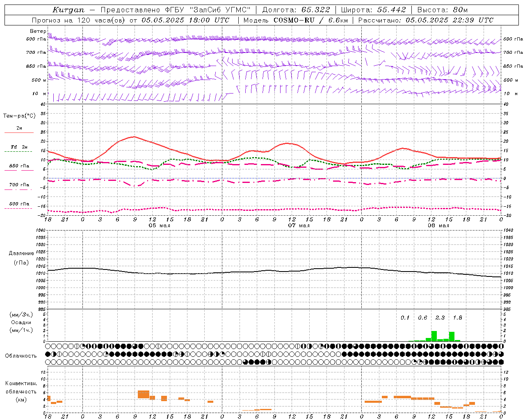This screenshot has height=420, width=525.
Task: Select the 'Широта: 55.442' header value
Action: (x=373, y=10)
